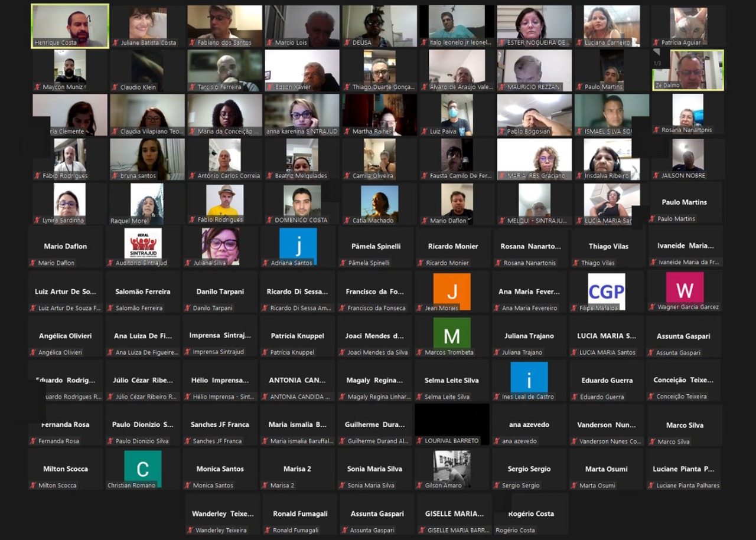Click Juliana Silva's profile picture
This screenshot has height=540, width=756.
tap(220, 244)
